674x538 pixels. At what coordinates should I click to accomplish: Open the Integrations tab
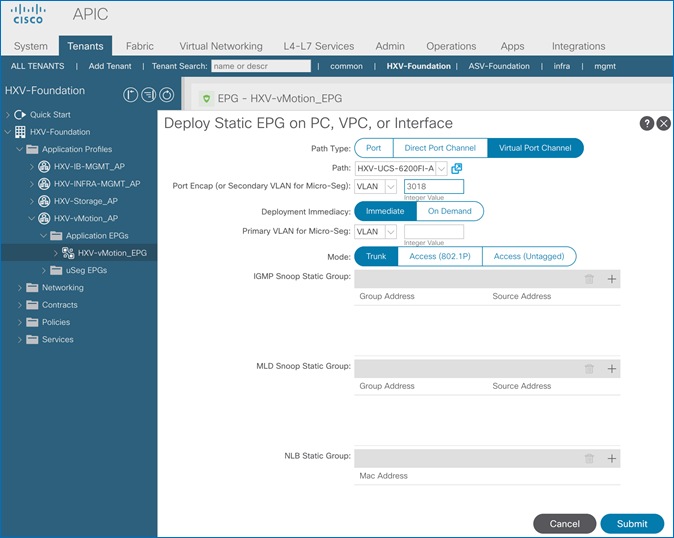pyautogui.click(x=579, y=46)
